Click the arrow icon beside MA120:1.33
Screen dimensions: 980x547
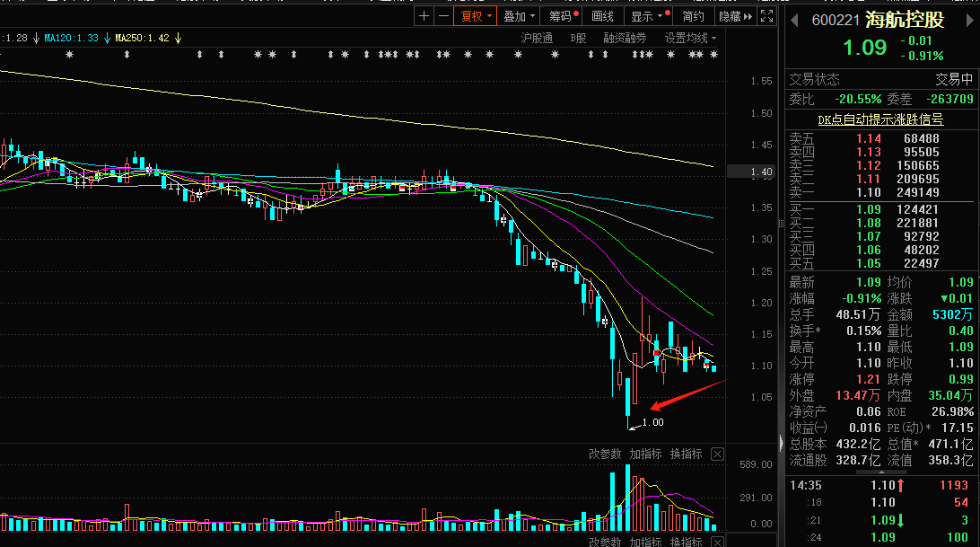pyautogui.click(x=107, y=38)
